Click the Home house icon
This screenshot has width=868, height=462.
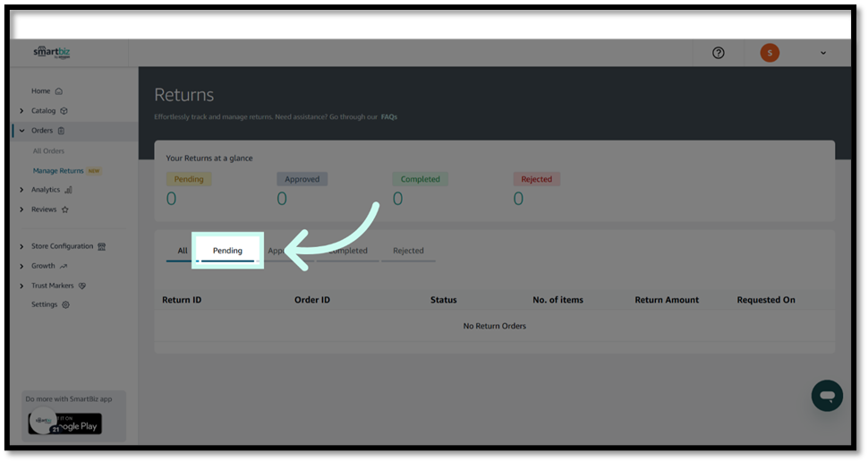(x=59, y=91)
